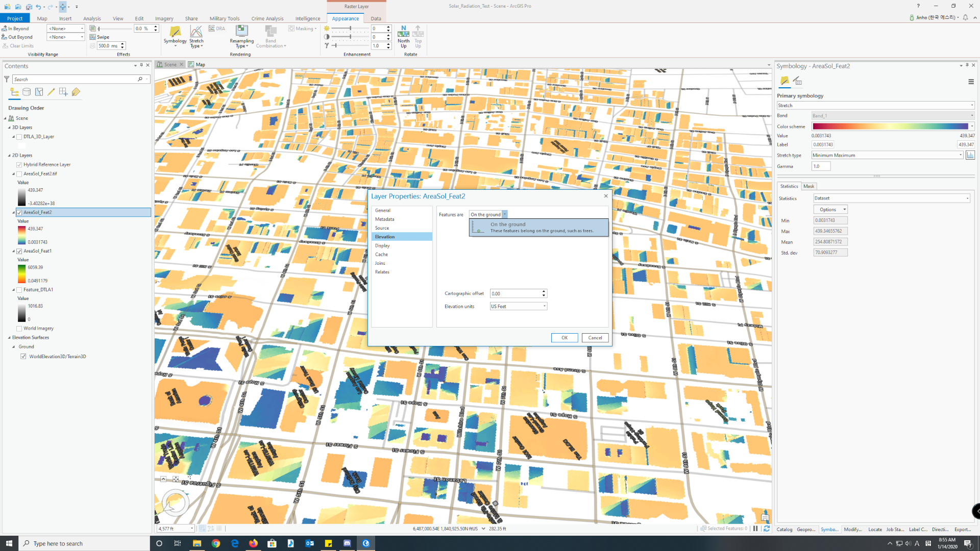Select List By Drawing Order icon
Screen dimensions: 980x551
(14, 92)
